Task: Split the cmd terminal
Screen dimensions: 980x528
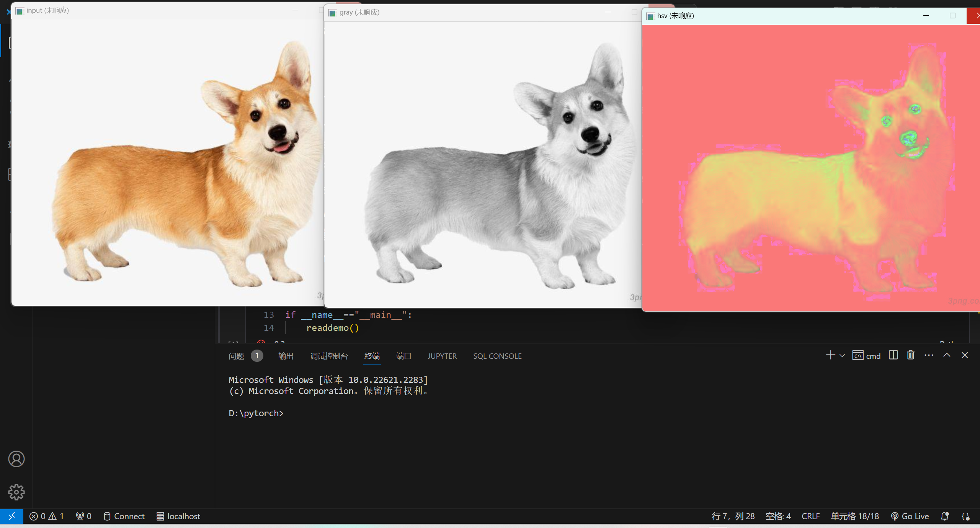Action: click(893, 355)
